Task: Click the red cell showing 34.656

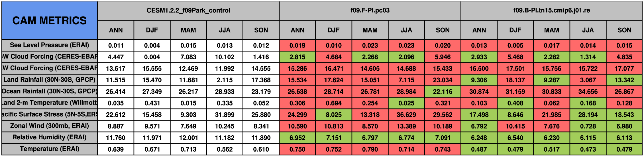Action: coord(588,91)
